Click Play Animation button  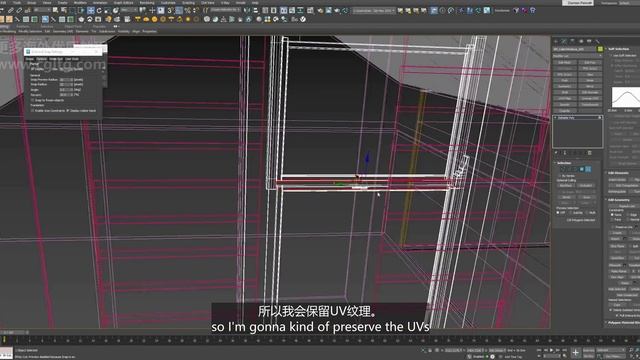[x=551, y=350]
